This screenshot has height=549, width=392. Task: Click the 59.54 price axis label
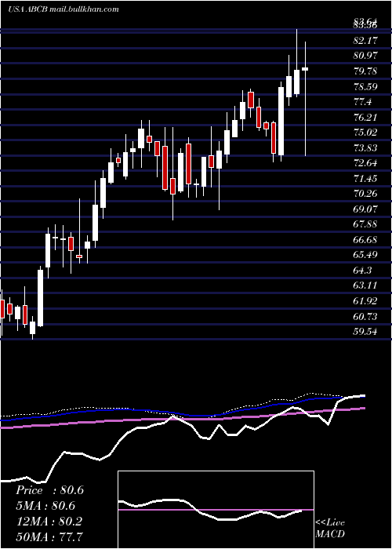(x=366, y=332)
